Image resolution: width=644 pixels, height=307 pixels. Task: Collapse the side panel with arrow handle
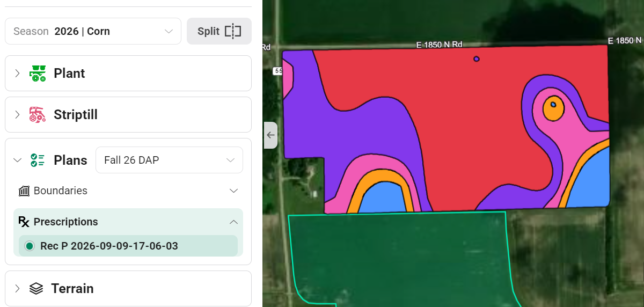point(270,135)
